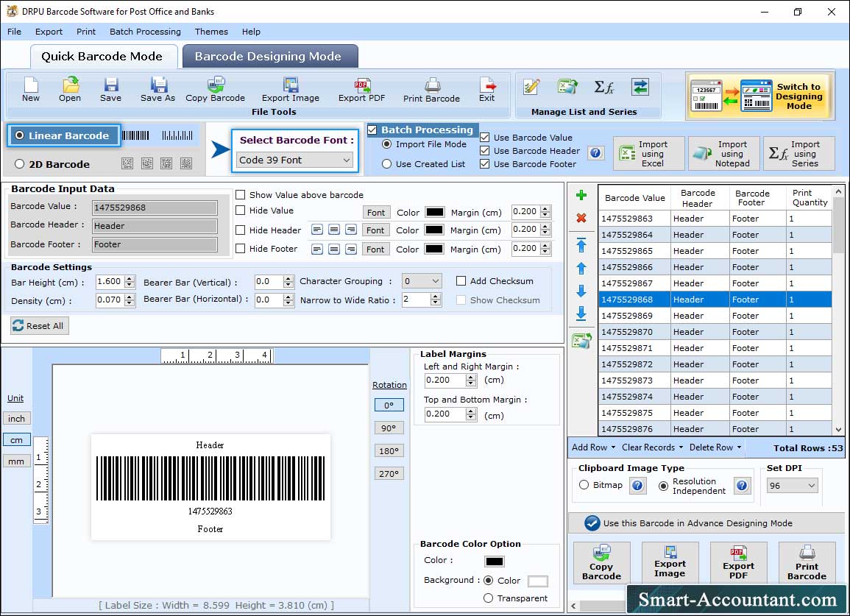
Task: Click the Save As icon
Action: point(157,90)
